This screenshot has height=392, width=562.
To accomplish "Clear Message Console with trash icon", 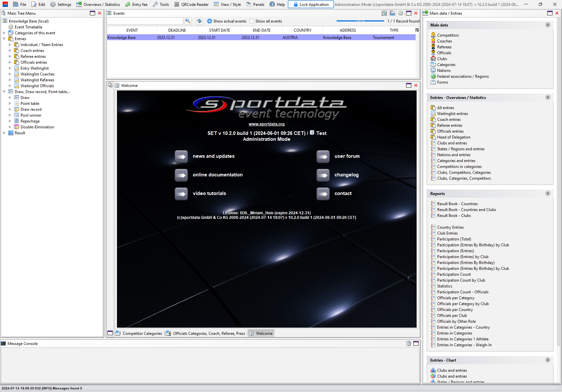I will (x=409, y=343).
